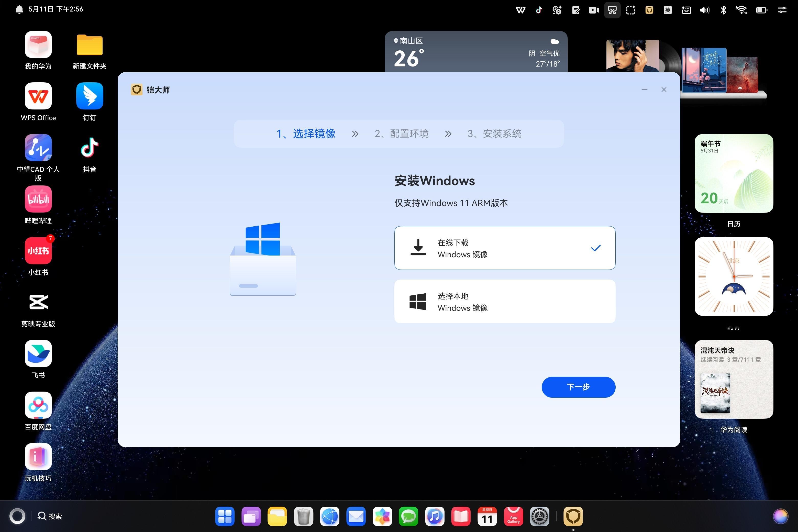Click the battery indicator in top bar

click(762, 10)
